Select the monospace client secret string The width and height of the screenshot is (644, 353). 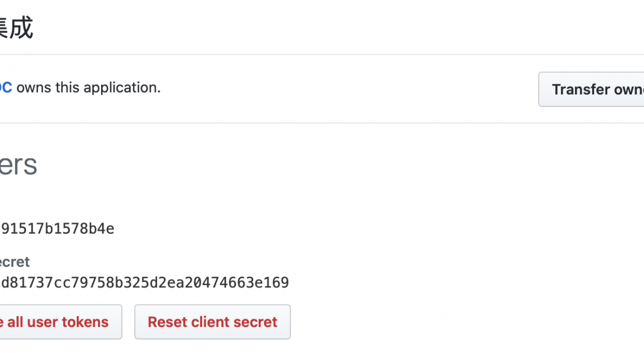tap(144, 282)
